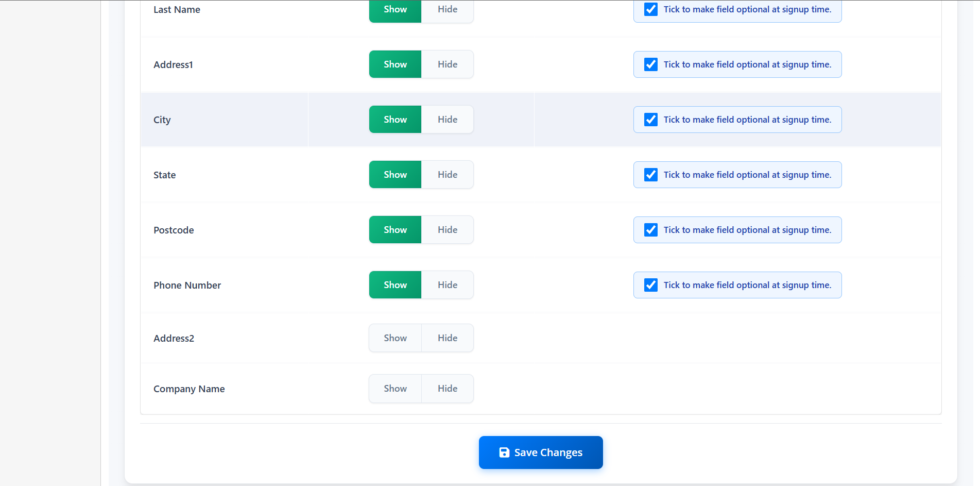Untick the City optional checkbox
The height and width of the screenshot is (486, 980).
click(x=650, y=119)
